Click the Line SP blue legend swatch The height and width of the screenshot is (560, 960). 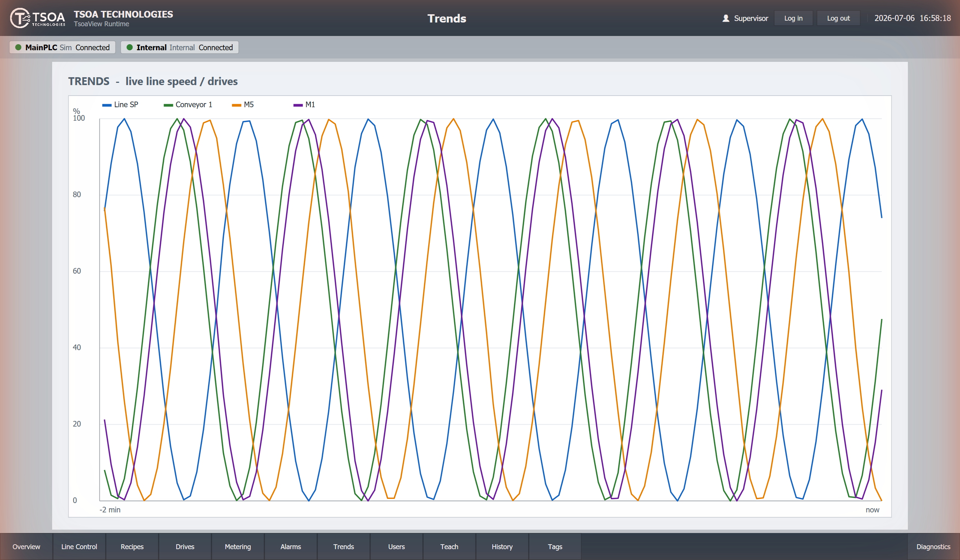point(106,105)
